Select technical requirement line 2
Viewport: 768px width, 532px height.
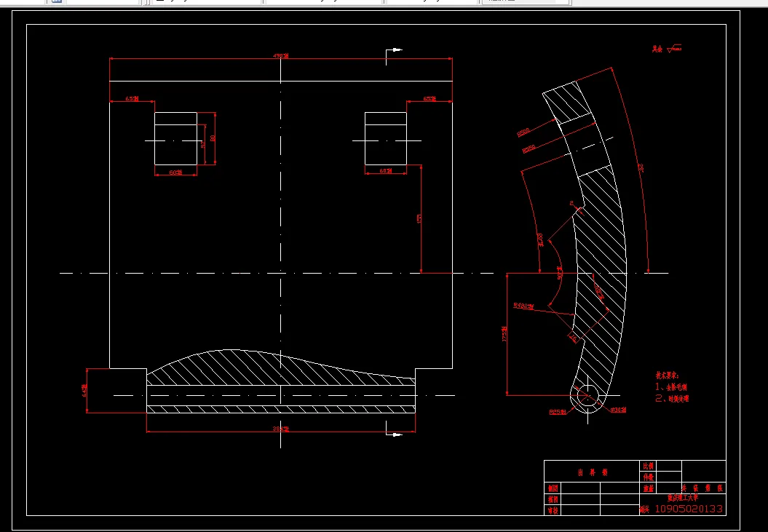click(672, 399)
